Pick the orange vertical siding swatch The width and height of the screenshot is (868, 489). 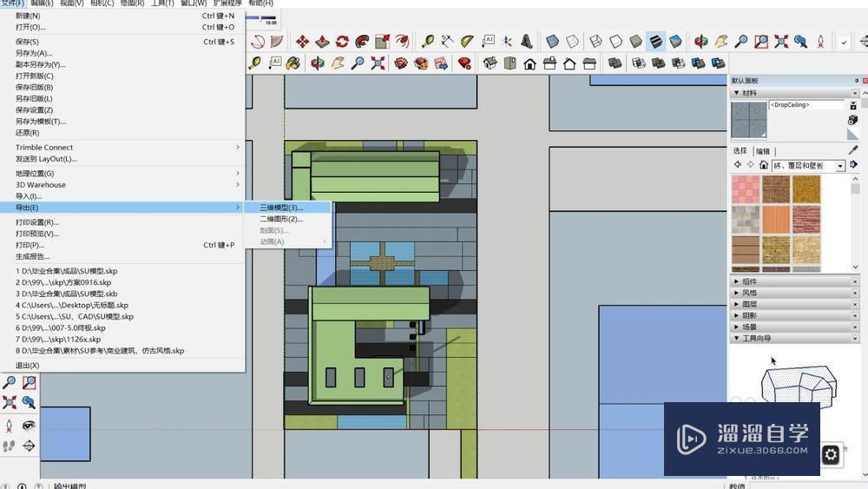point(775,219)
